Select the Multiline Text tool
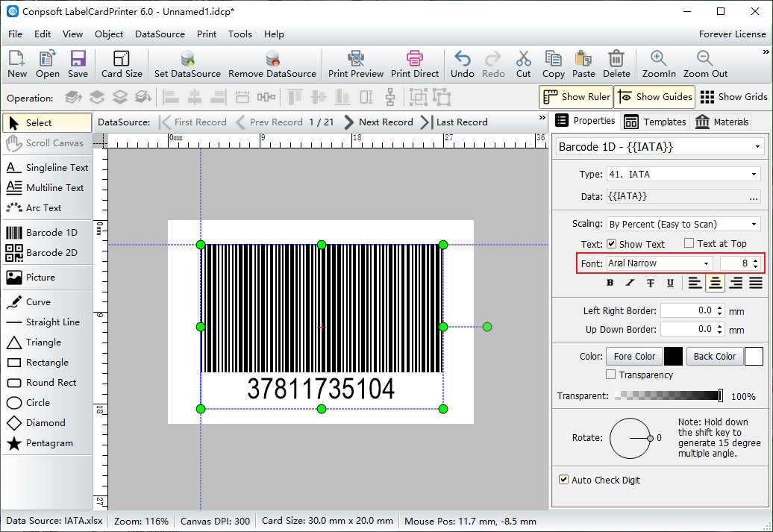The image size is (773, 532). coord(47,188)
